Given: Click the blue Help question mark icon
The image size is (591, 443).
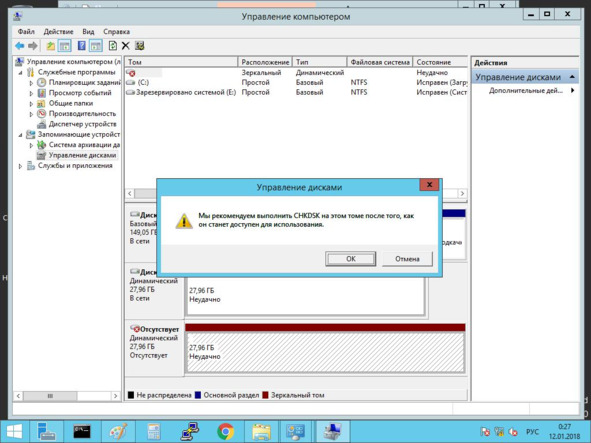Looking at the screenshot, I should pyautogui.click(x=81, y=46).
